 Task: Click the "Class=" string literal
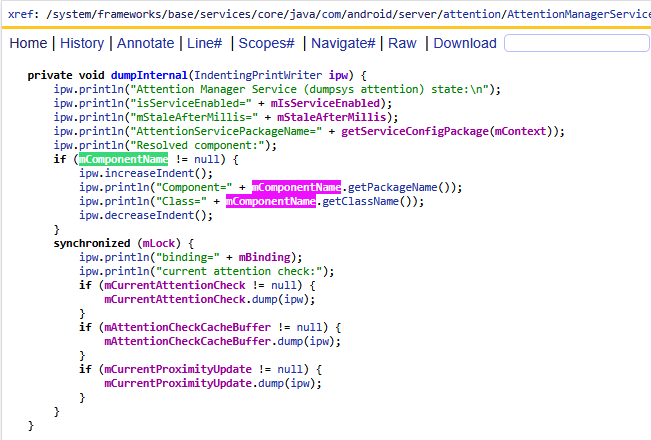coord(181,201)
